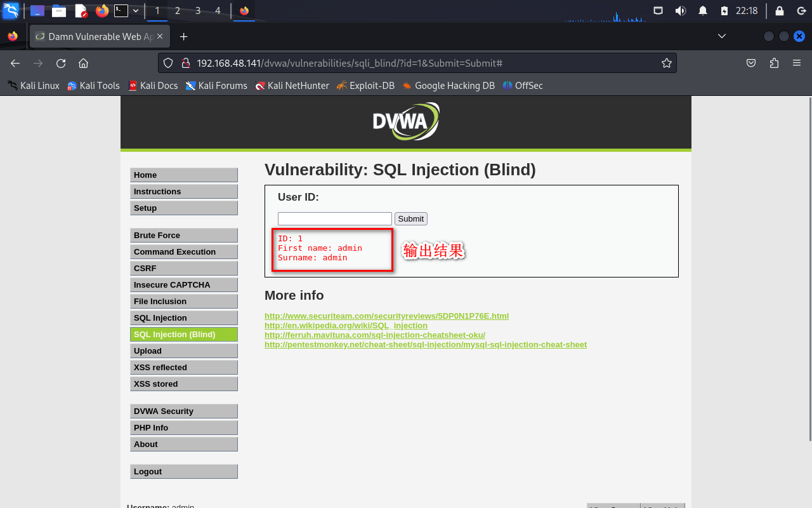Launch the text editor from the panel
The image size is (812, 508).
pos(81,11)
